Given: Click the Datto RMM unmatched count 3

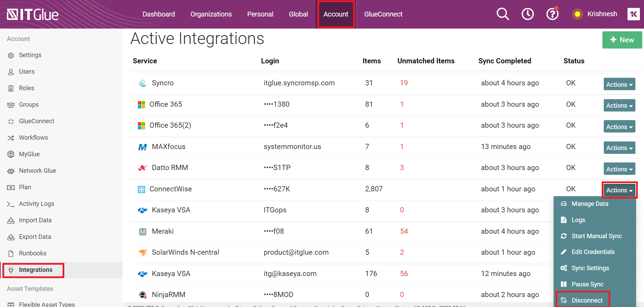Looking at the screenshot, I should tap(402, 168).
